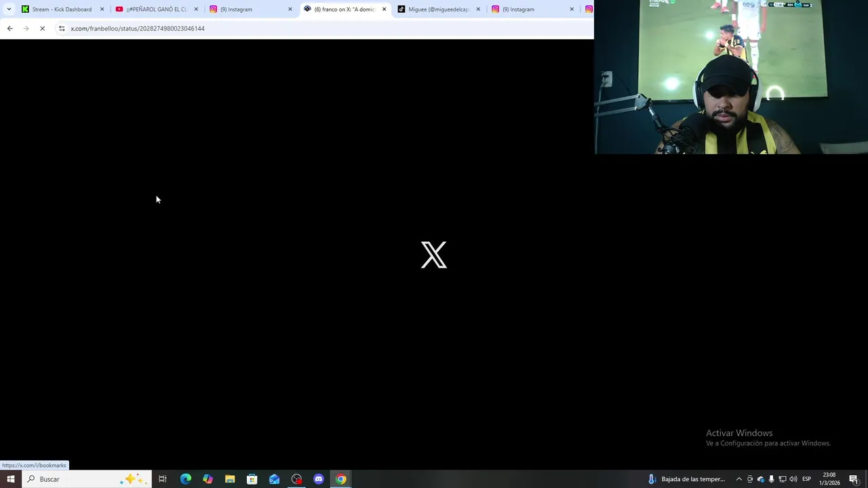Open Task View from the taskbar
Image resolution: width=868 pixels, height=488 pixels.
163,479
